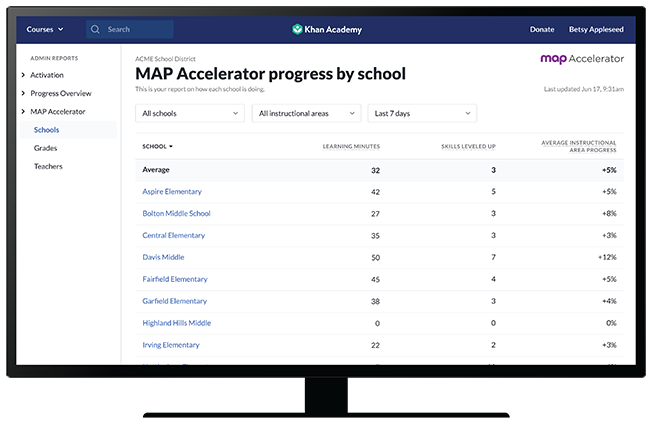This screenshot has width=650, height=423.
Task: Open the Aspire Elementary link
Action: pyautogui.click(x=172, y=192)
